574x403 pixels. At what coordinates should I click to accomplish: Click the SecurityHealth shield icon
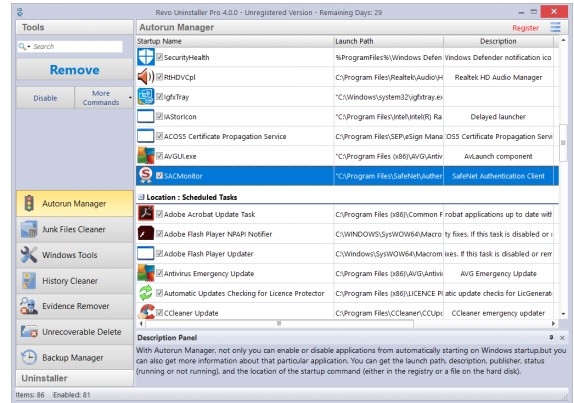pos(146,57)
